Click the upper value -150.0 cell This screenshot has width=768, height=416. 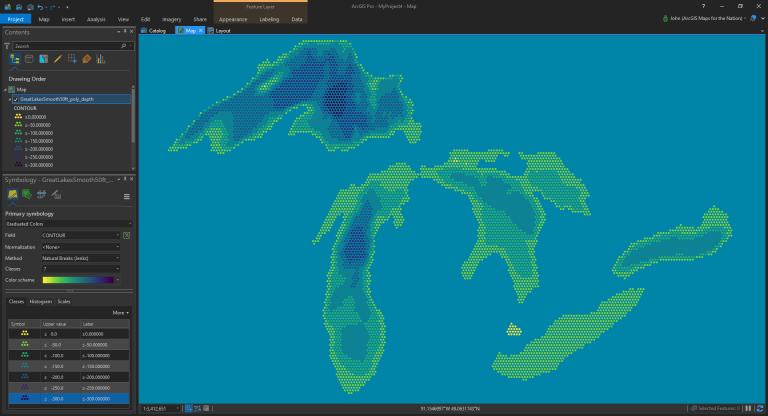point(61,367)
